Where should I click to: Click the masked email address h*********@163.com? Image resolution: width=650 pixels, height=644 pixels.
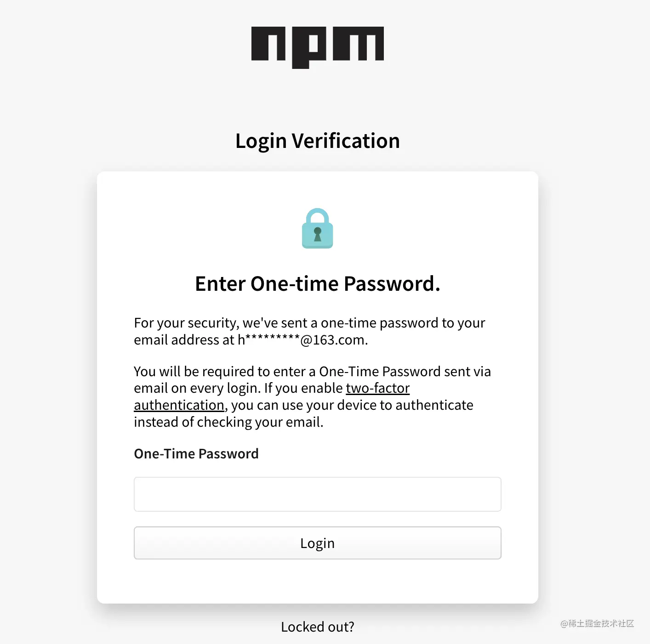302,340
